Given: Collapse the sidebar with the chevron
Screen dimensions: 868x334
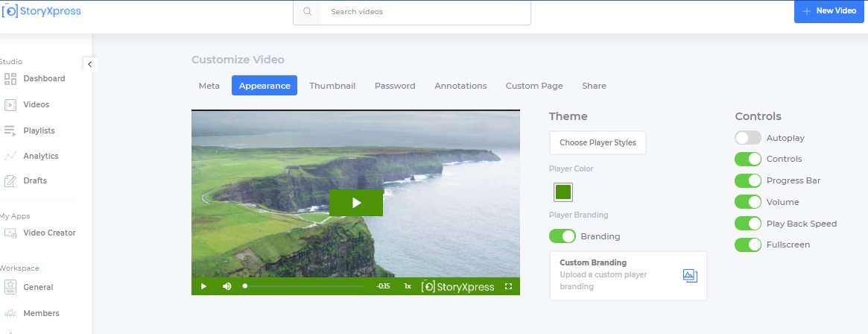Looking at the screenshot, I should pyautogui.click(x=89, y=64).
